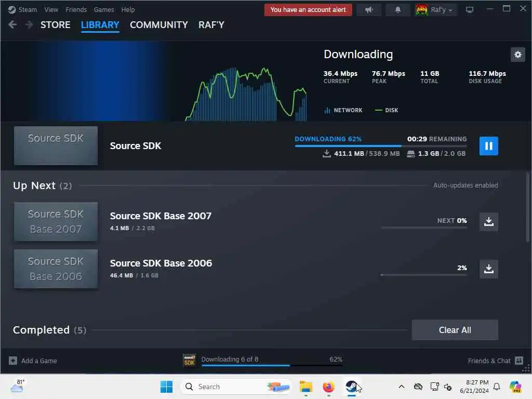
Task: Open Windows notification bell in tray
Action: (x=497, y=387)
